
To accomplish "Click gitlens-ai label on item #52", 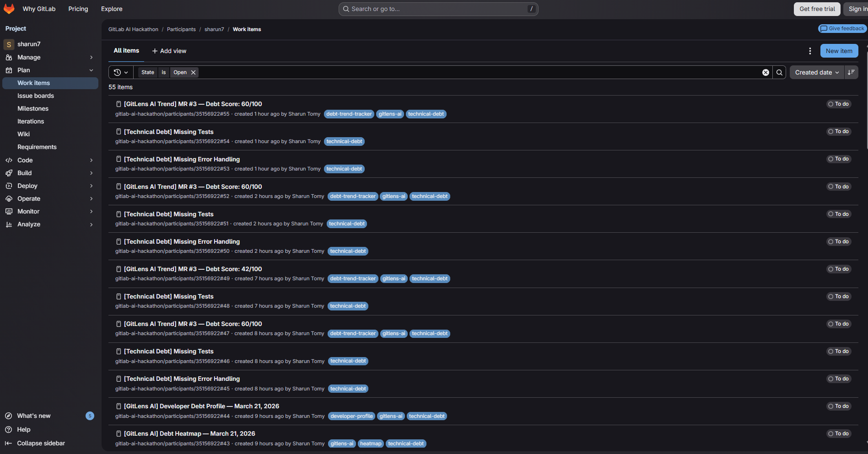I will click(x=394, y=196).
